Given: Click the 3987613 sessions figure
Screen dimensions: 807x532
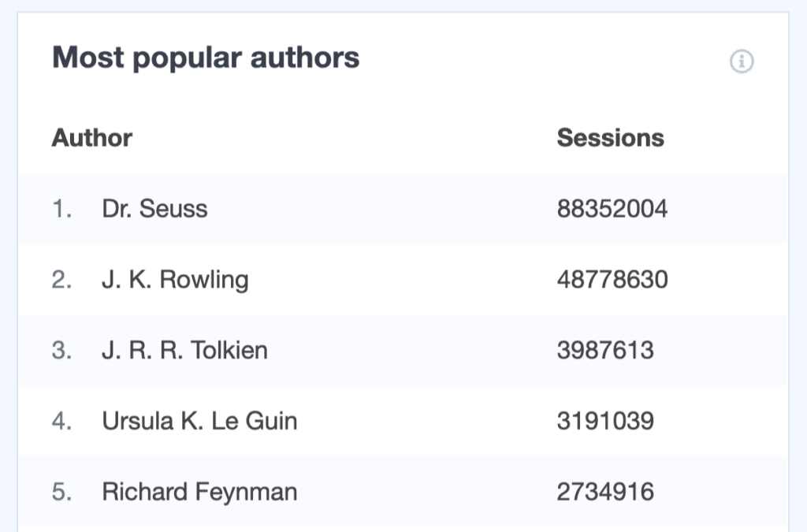Looking at the screenshot, I should [x=605, y=350].
